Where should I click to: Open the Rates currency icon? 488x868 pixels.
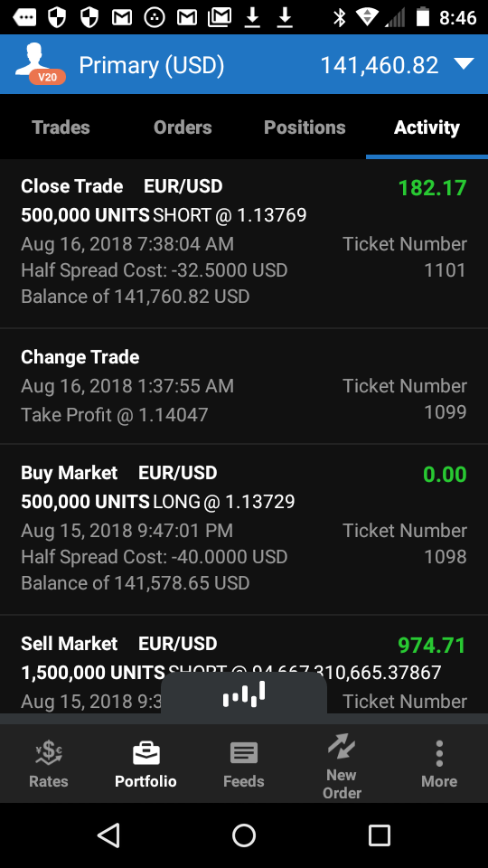(49, 751)
